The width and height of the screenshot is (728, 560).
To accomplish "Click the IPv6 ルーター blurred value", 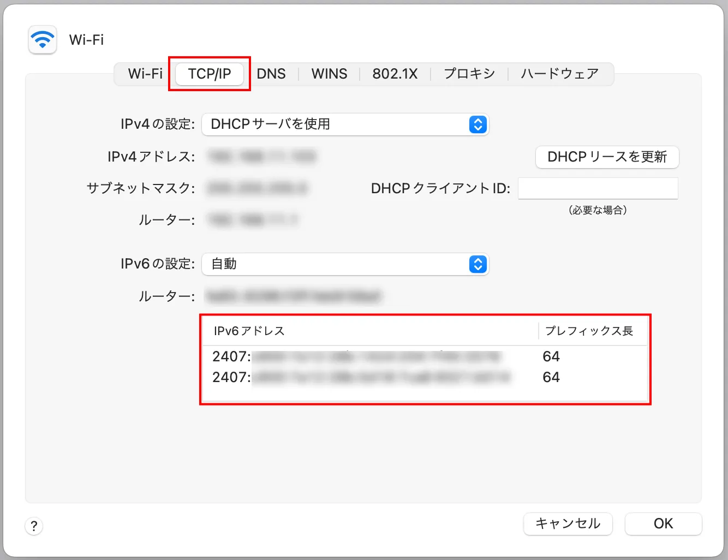I will (x=294, y=296).
